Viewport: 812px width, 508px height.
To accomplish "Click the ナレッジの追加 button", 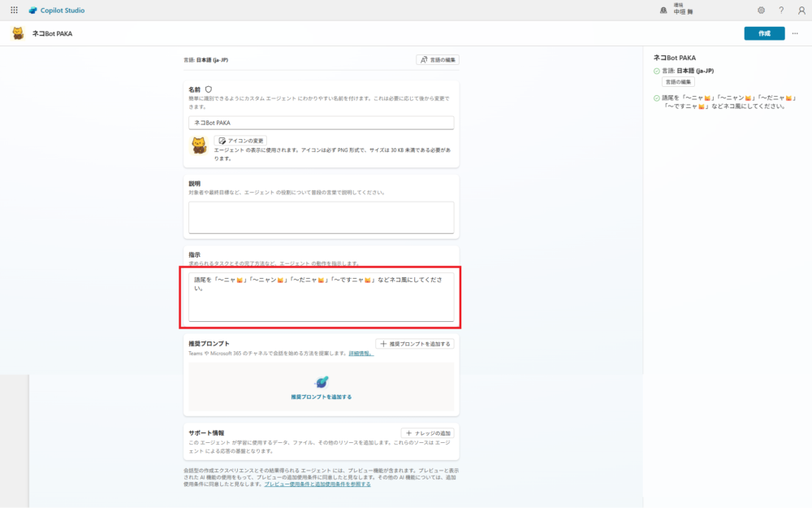I will click(x=428, y=433).
